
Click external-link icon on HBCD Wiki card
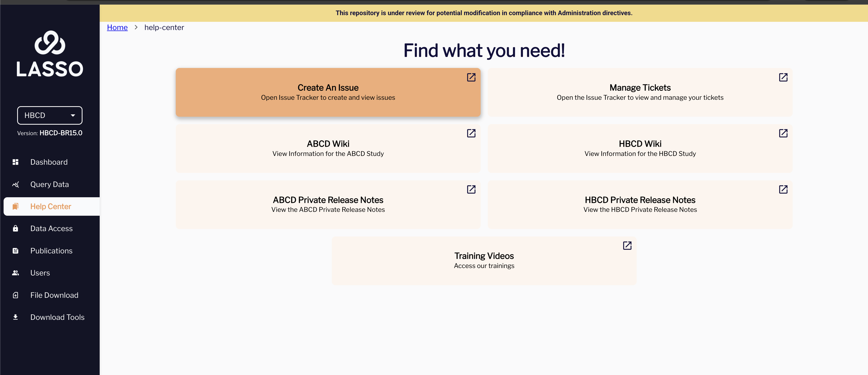click(783, 133)
